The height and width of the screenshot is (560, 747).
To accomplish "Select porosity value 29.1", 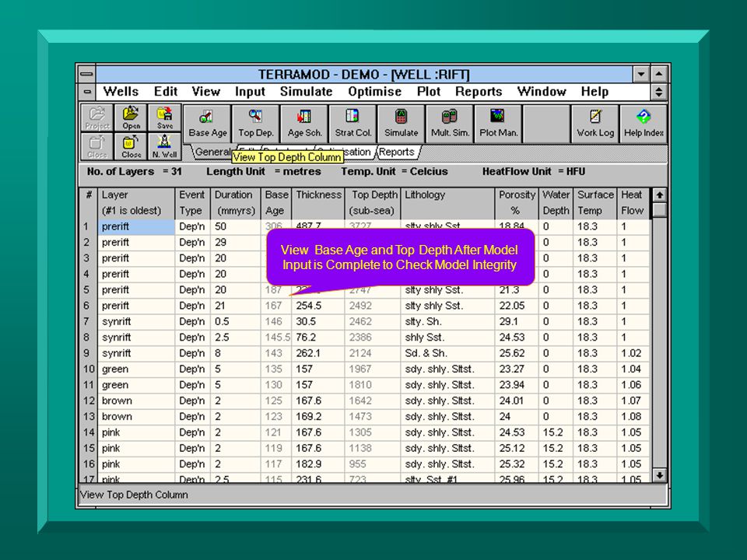I will click(x=517, y=321).
